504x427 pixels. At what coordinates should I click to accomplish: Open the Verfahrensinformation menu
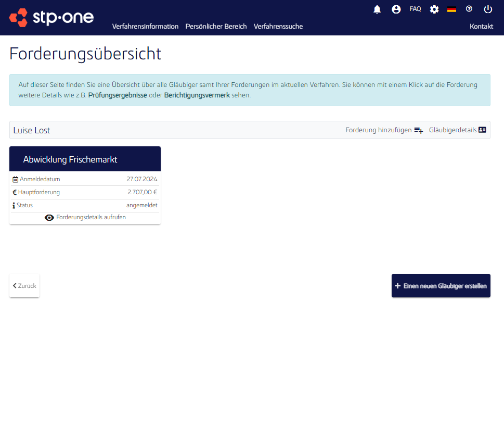point(145,26)
